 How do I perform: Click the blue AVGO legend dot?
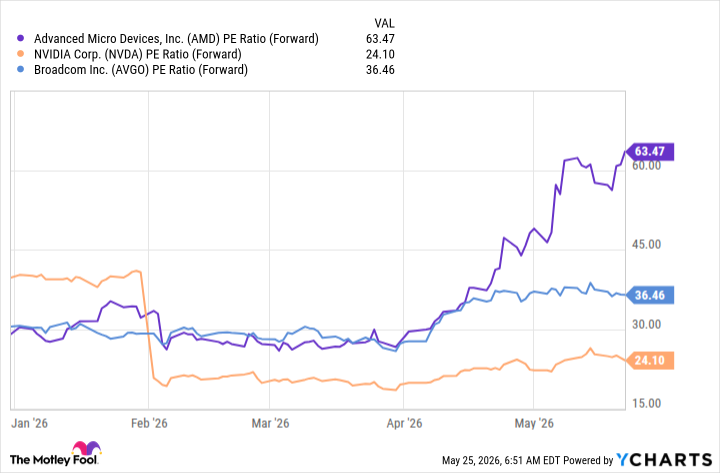[x=20, y=70]
